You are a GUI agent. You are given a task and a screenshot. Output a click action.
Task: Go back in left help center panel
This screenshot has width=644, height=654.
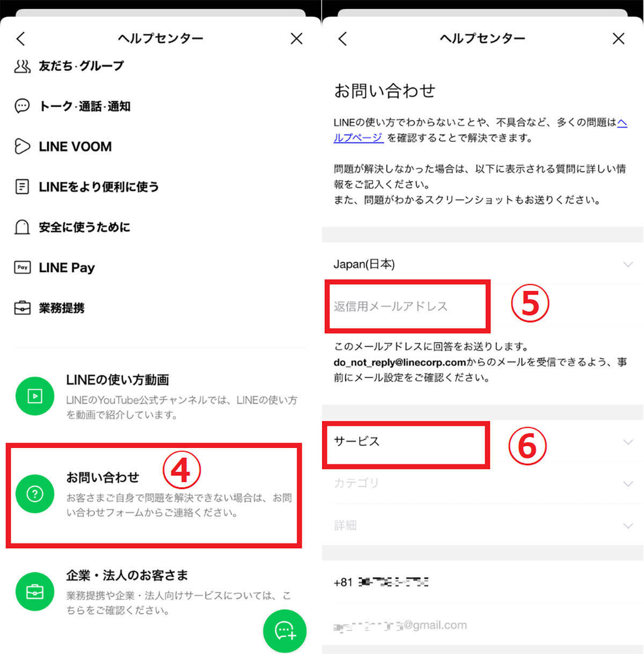[21, 39]
